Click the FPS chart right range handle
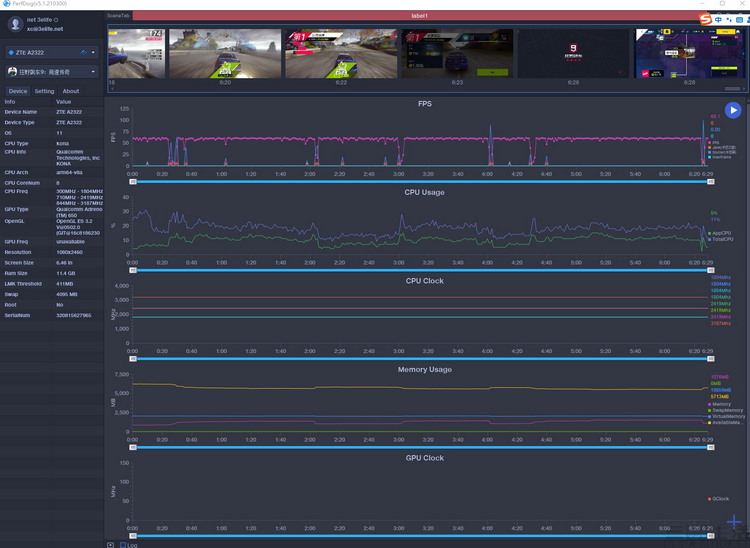Screen dimensions: 750x548 (x=711, y=182)
